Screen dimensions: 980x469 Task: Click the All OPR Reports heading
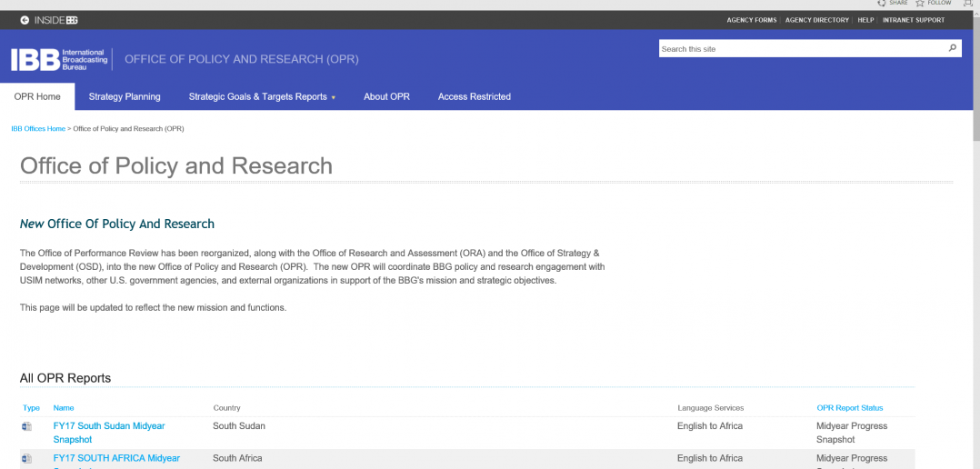tap(65, 378)
